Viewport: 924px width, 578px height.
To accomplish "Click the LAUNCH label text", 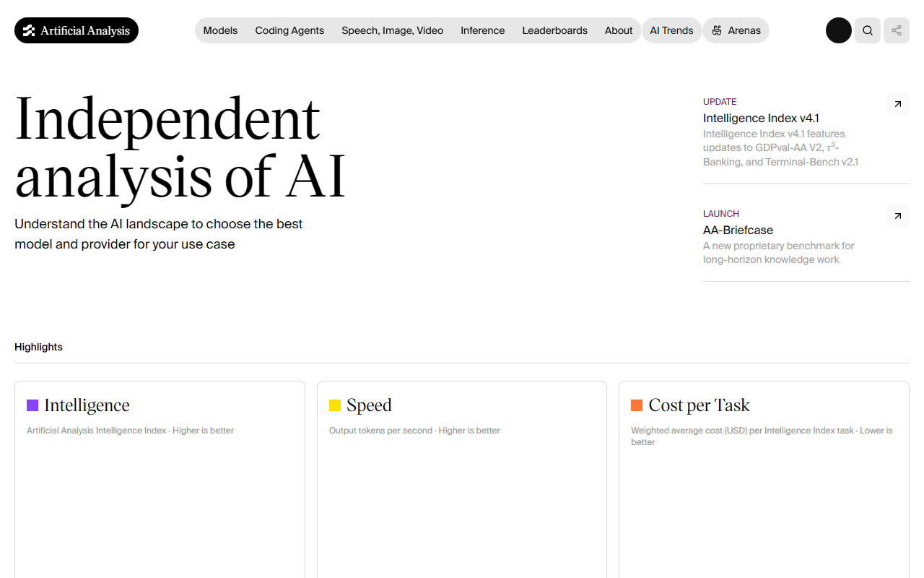I will 721,214.
